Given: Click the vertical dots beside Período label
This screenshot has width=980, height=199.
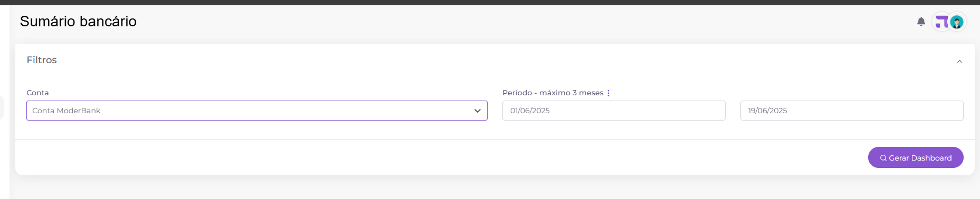Looking at the screenshot, I should (608, 93).
